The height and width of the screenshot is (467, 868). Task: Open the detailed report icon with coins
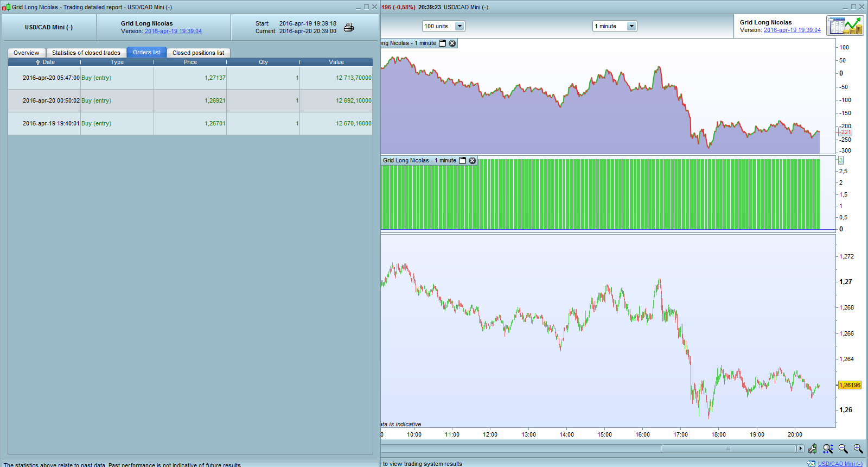point(845,26)
